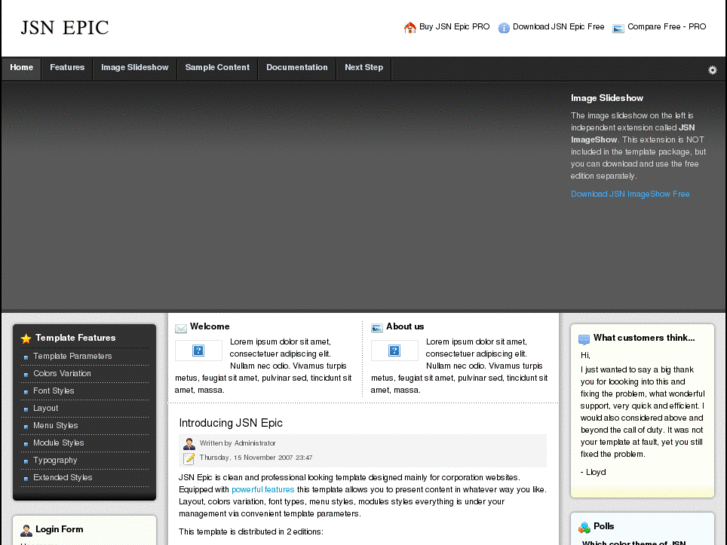Image resolution: width=727 pixels, height=545 pixels.
Task: Select Sample Content in the navigation bar
Action: (217, 68)
